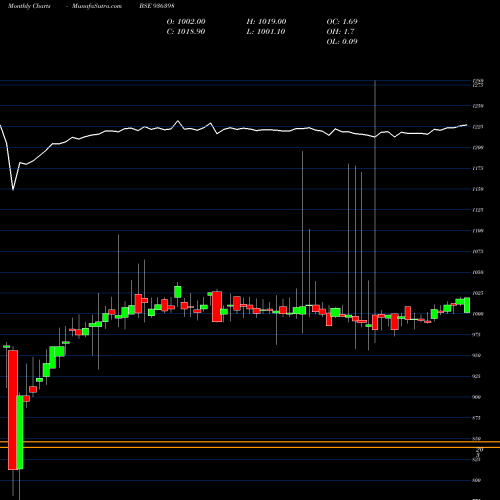Click the 1050 price axis label
This screenshot has width=500, height=500.
(478, 272)
